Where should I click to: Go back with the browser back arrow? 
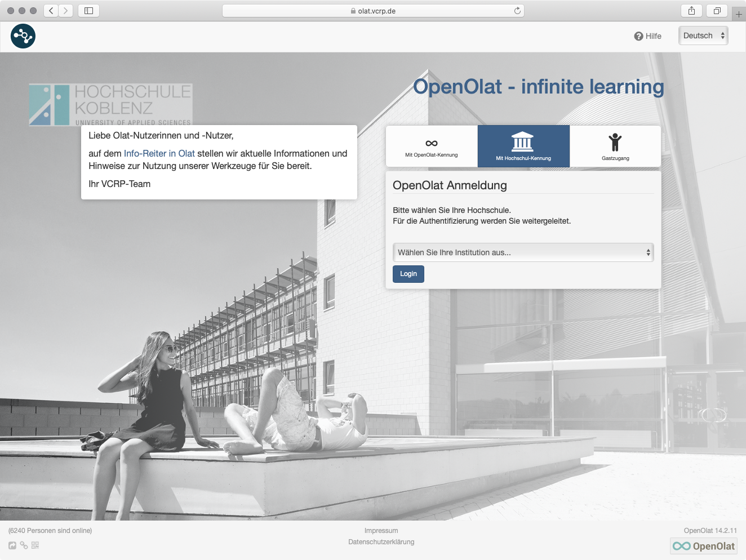(x=51, y=11)
